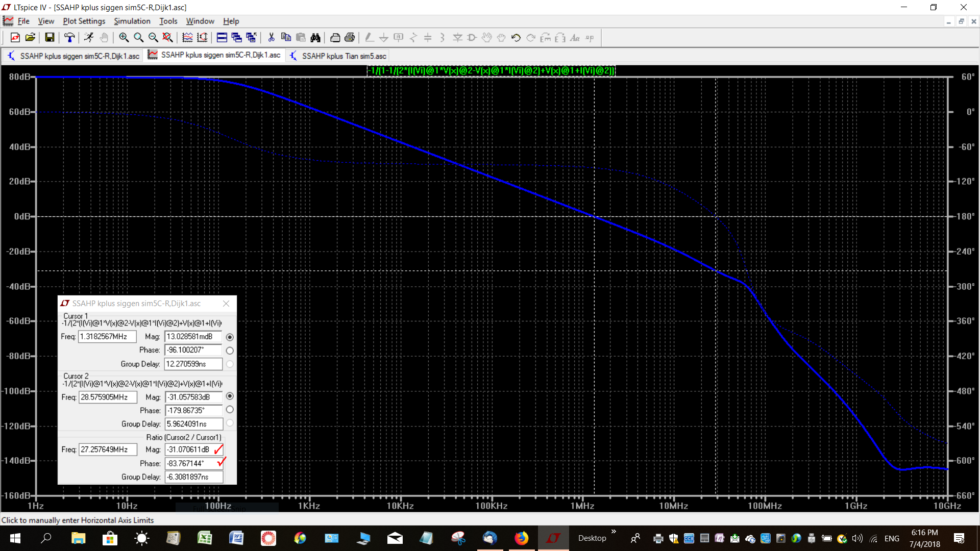
Task: Click the Cascade Windows toolbar icon
Action: click(x=236, y=37)
